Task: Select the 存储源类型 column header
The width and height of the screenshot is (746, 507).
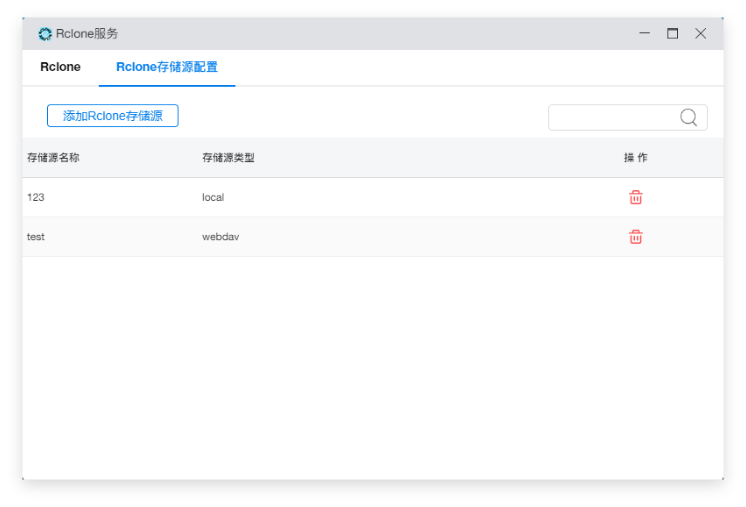Action: pyautogui.click(x=228, y=157)
